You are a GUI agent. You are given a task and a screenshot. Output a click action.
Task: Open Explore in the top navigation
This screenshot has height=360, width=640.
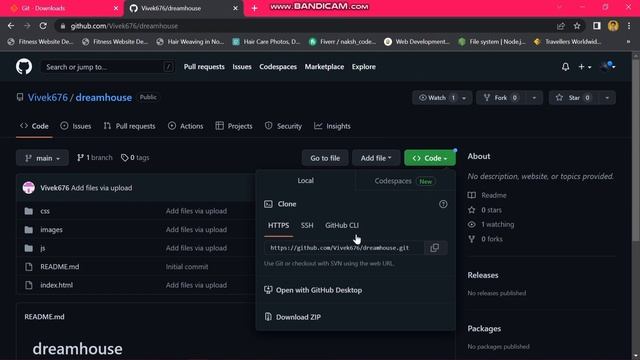pyautogui.click(x=364, y=67)
